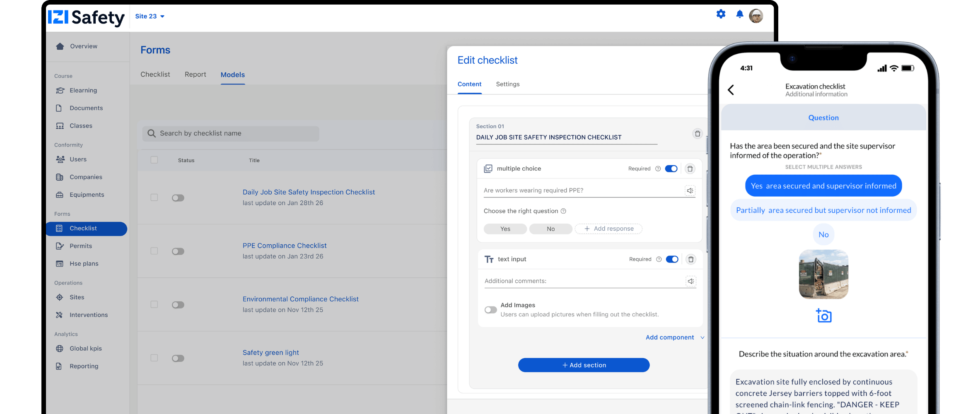Open settings gear icon in header
This screenshot has height=414, width=980.
click(721, 14)
